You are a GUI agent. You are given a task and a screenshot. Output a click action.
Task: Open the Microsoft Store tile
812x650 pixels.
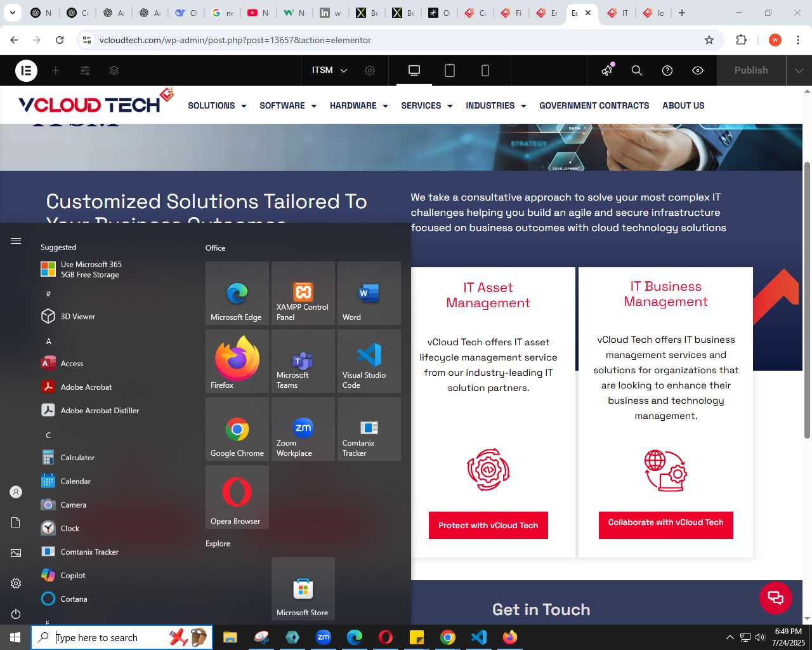(303, 588)
